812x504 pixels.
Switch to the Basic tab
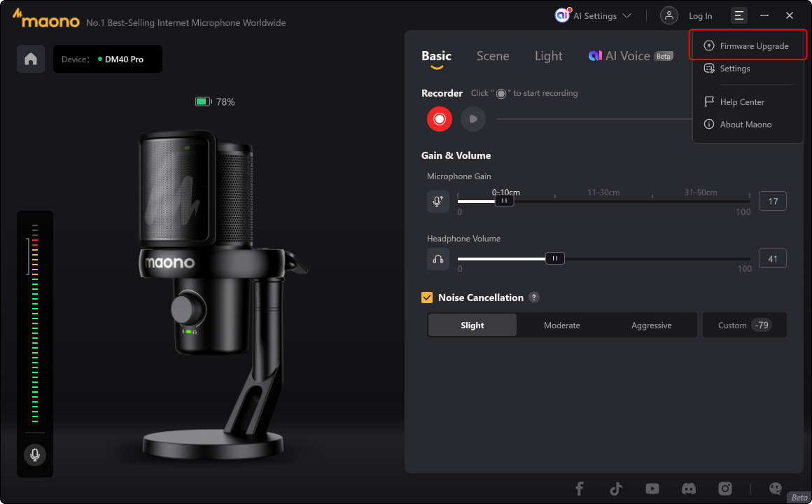(x=436, y=56)
